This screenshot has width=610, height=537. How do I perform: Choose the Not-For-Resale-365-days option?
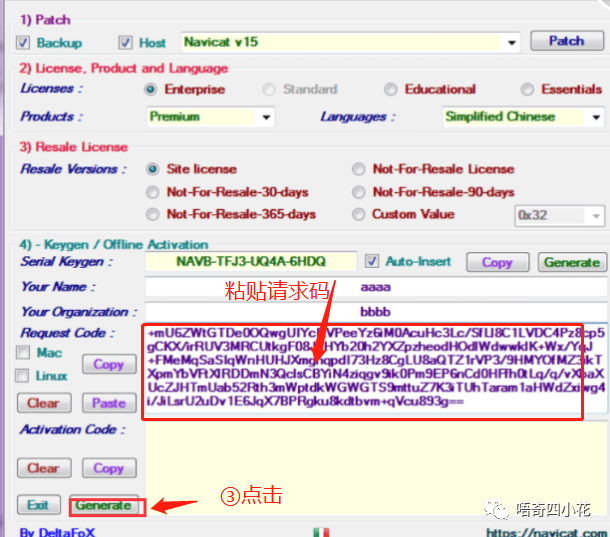[x=152, y=214]
